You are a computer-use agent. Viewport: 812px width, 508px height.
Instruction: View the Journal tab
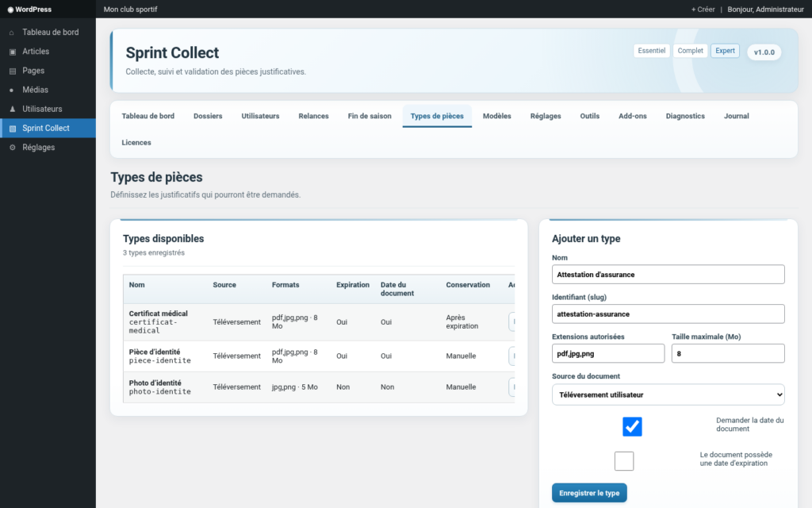(x=736, y=116)
